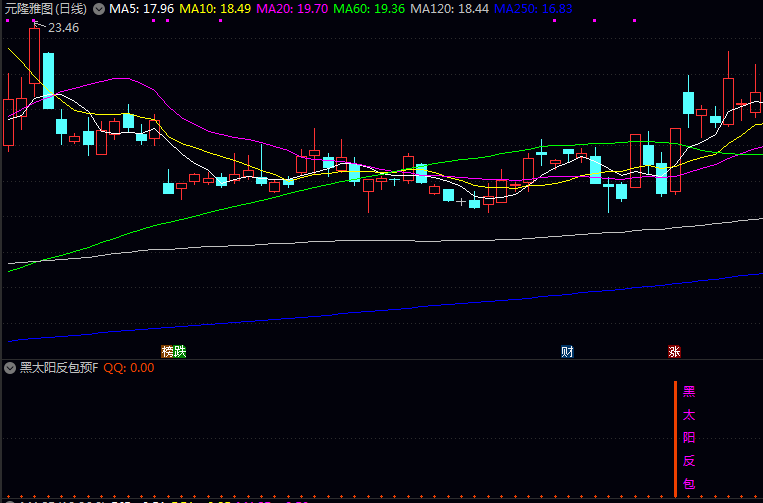
Task: Click the 23.46 high price label
Action: click(63, 27)
